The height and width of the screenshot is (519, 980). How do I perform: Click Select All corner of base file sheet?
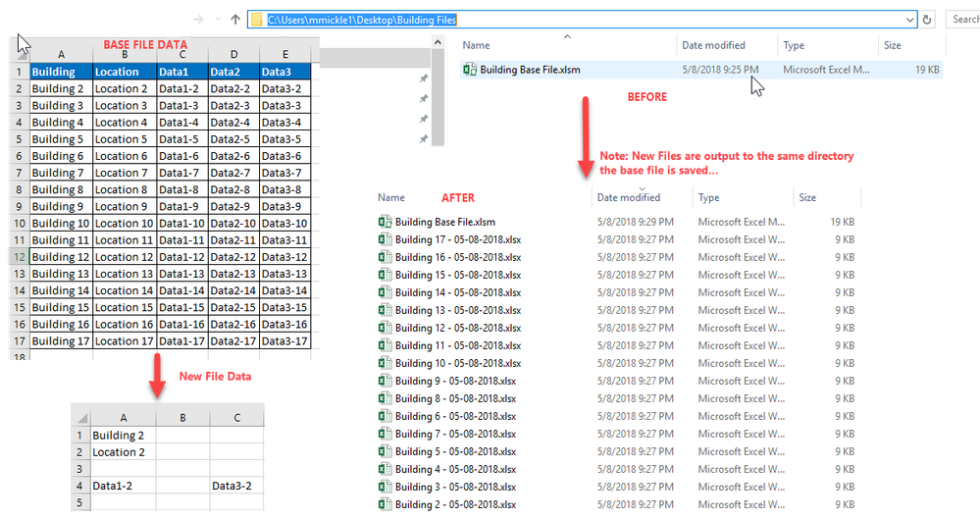coord(20,54)
